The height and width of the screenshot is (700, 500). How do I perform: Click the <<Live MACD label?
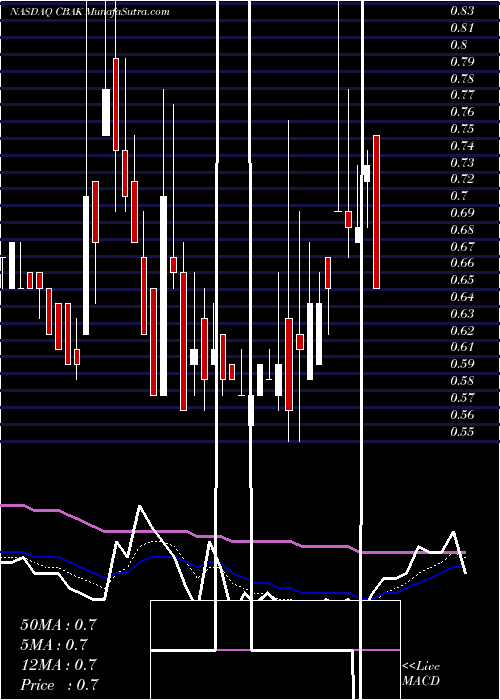421,673
